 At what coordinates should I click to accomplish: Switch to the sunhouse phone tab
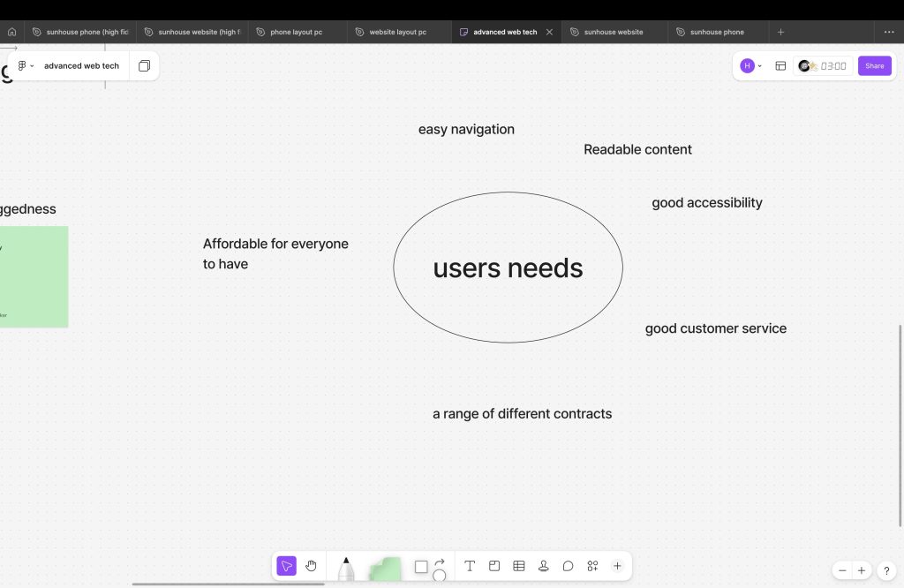click(716, 32)
